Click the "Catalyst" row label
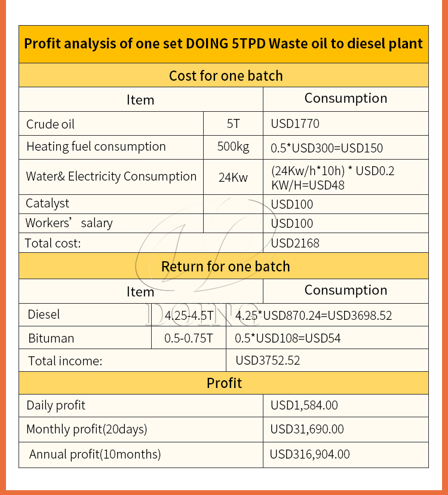 [47, 204]
